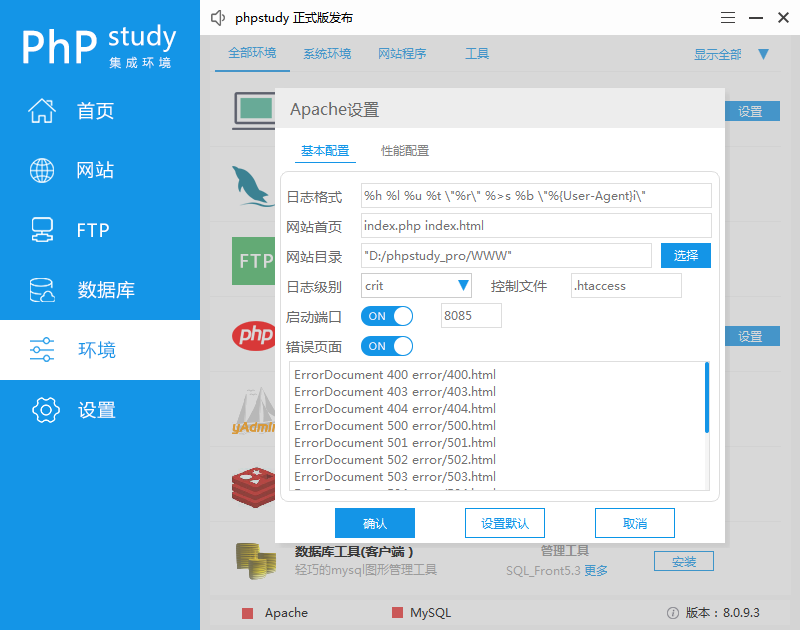
Task: Click the home icon in sidebar
Action: [42, 111]
